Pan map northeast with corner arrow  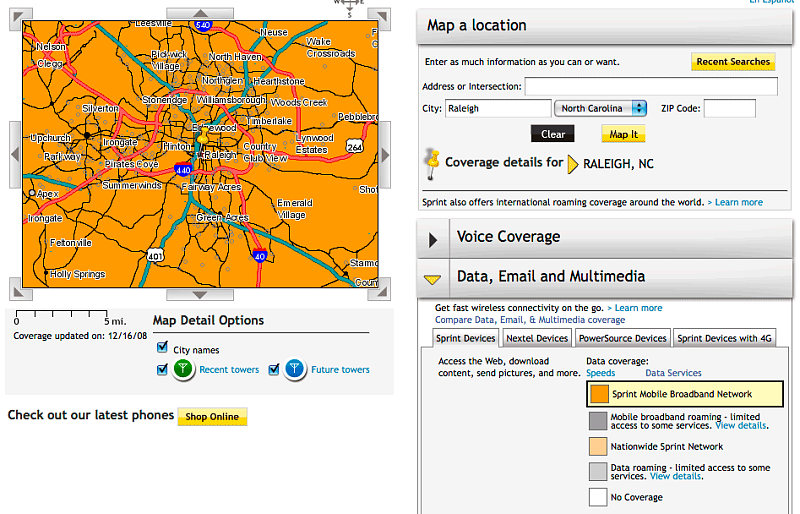380,16
